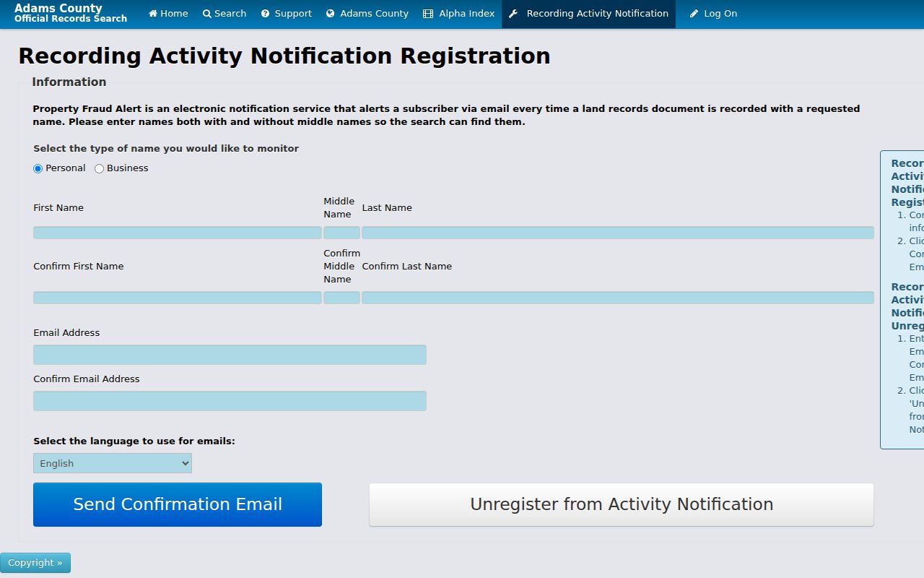This screenshot has height=578, width=924.
Task: Click the Log On link
Action: pyautogui.click(x=713, y=14)
